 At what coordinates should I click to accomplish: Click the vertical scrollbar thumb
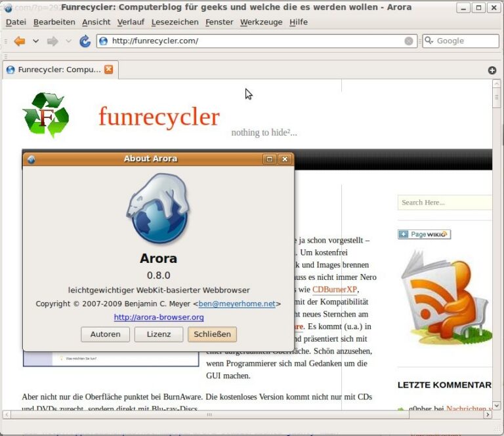tap(496, 97)
